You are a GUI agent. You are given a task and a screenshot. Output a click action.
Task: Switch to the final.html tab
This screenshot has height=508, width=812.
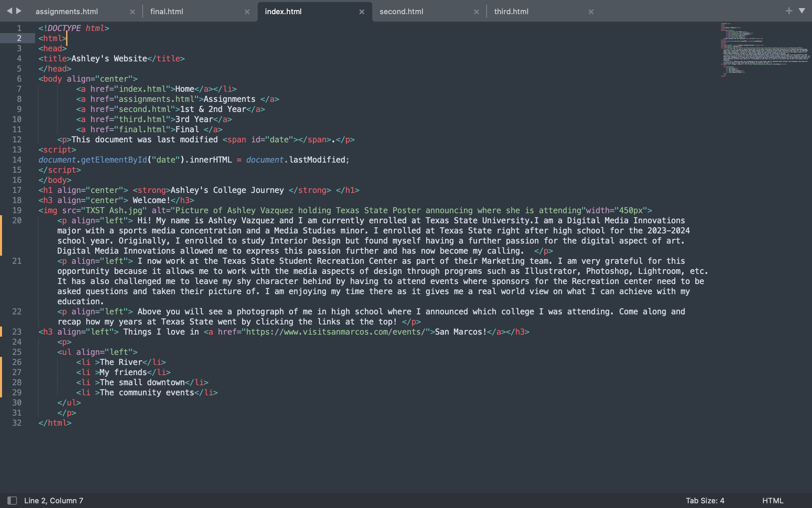tap(167, 11)
